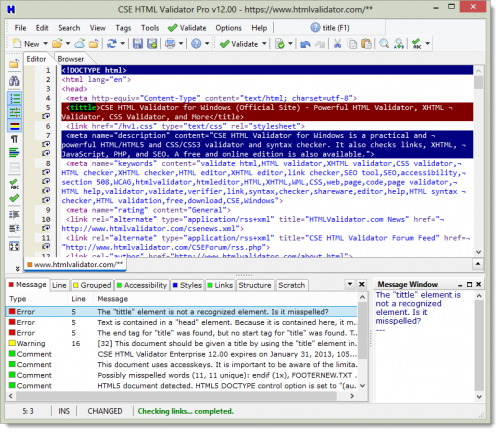This screenshot has width=500, height=433.
Task: Copy with the two-pages icon
Action: [x=352, y=43]
